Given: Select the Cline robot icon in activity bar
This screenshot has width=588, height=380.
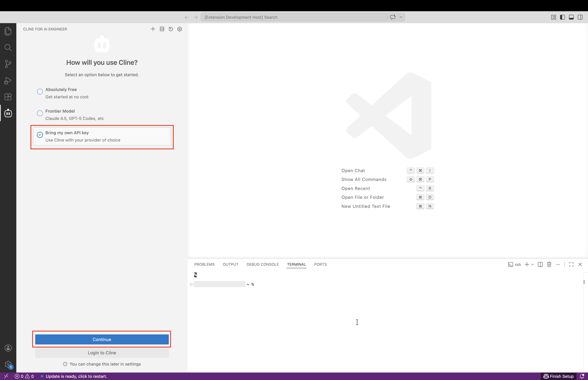Looking at the screenshot, I should [x=8, y=113].
